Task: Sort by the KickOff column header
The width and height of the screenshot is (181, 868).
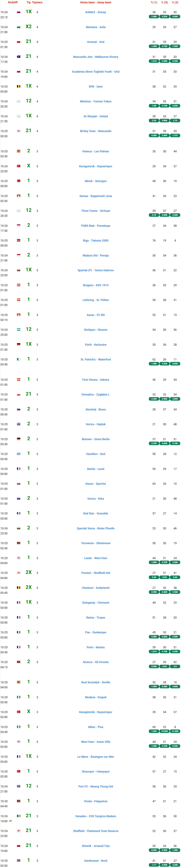Action: (13, 2)
